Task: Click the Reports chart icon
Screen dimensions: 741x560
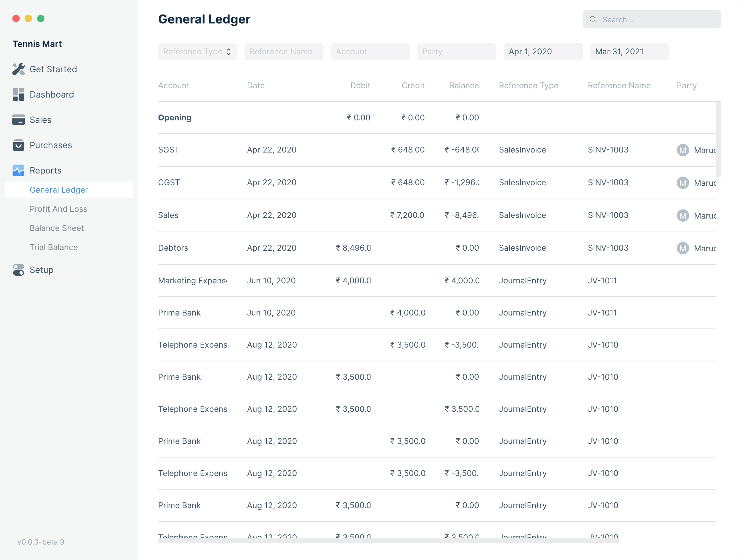Action: (19, 170)
